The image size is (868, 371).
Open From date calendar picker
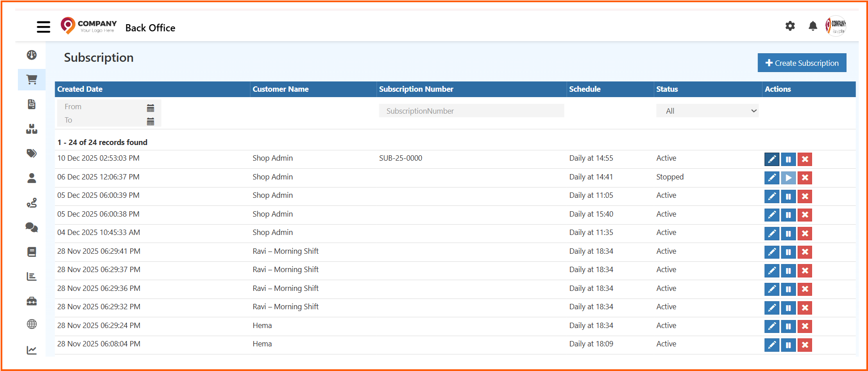click(151, 108)
